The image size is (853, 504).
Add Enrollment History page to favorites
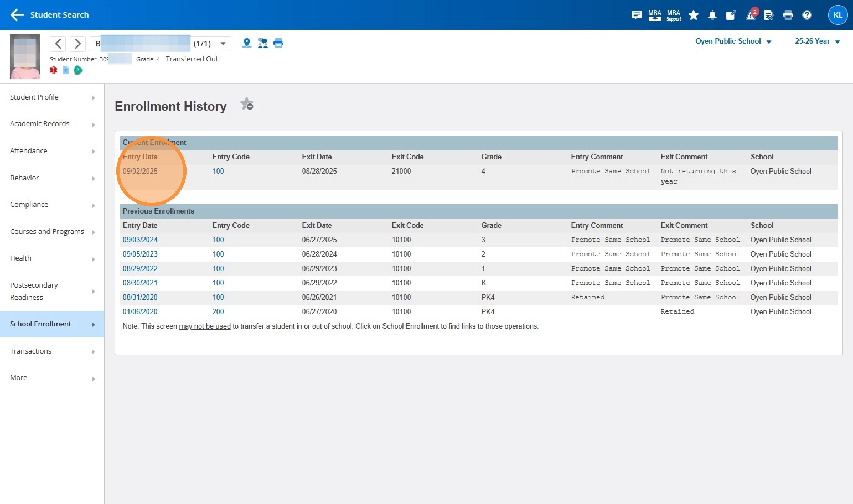click(x=247, y=104)
